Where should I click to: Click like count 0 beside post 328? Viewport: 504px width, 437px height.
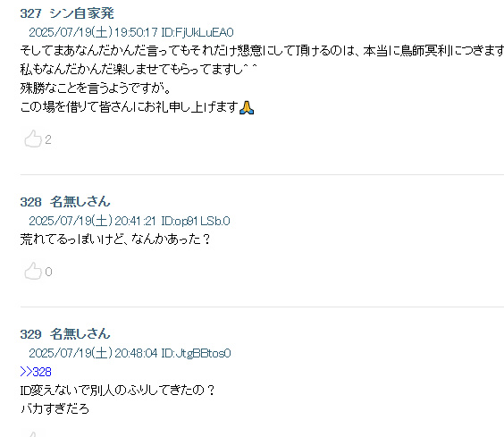[x=48, y=272]
